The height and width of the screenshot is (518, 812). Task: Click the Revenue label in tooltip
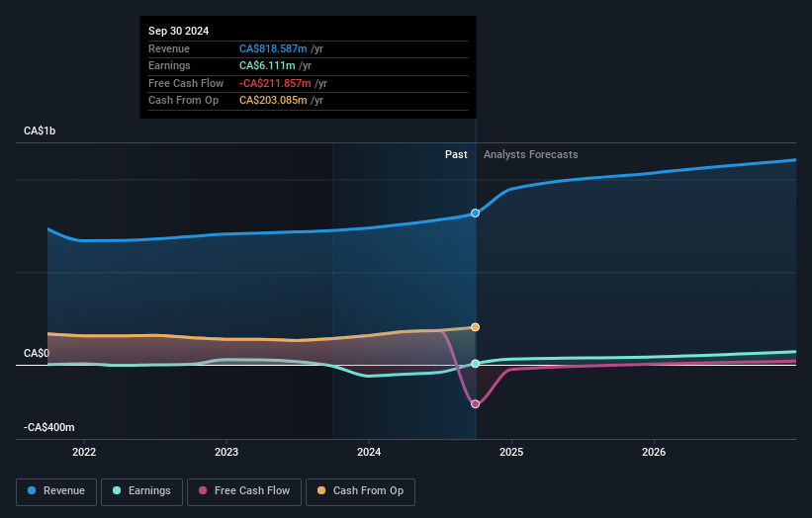tap(169, 48)
